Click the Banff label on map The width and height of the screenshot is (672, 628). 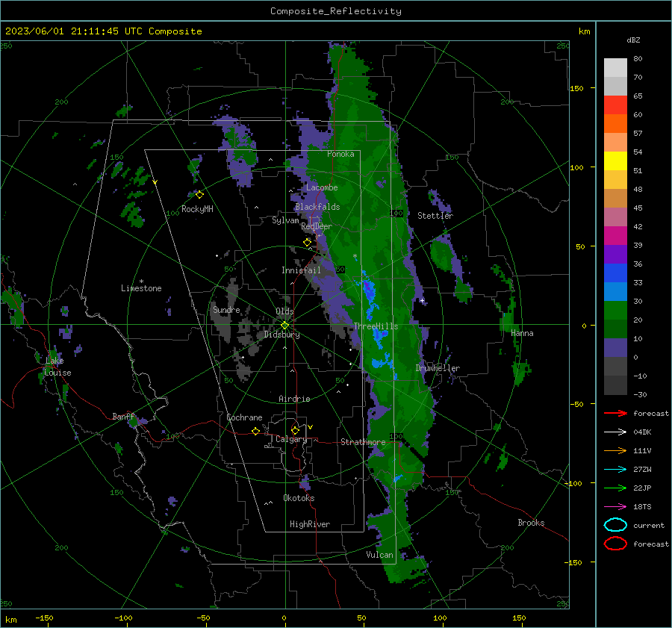pos(123,417)
